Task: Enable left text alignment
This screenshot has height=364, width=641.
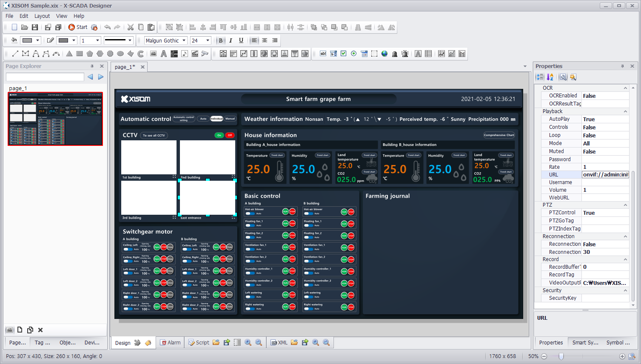Action: click(x=254, y=40)
